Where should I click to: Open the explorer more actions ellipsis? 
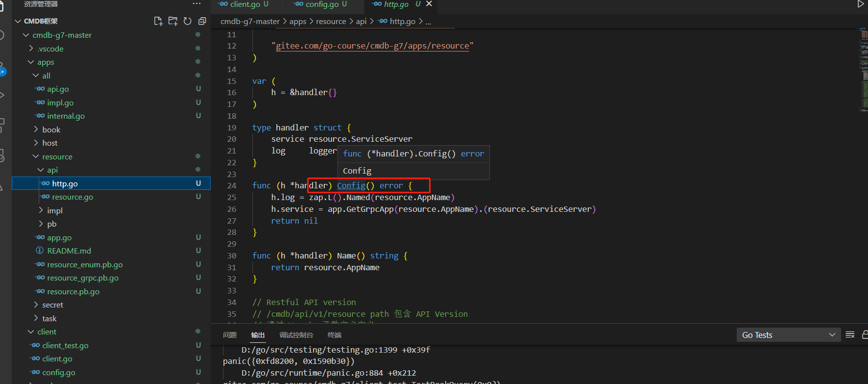196,3
